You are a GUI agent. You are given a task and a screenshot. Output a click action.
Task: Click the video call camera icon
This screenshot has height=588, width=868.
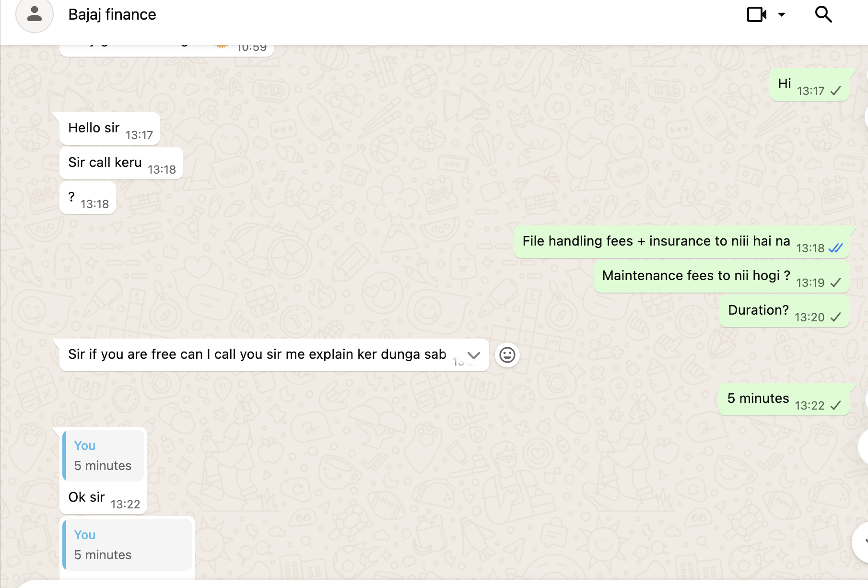click(x=756, y=14)
